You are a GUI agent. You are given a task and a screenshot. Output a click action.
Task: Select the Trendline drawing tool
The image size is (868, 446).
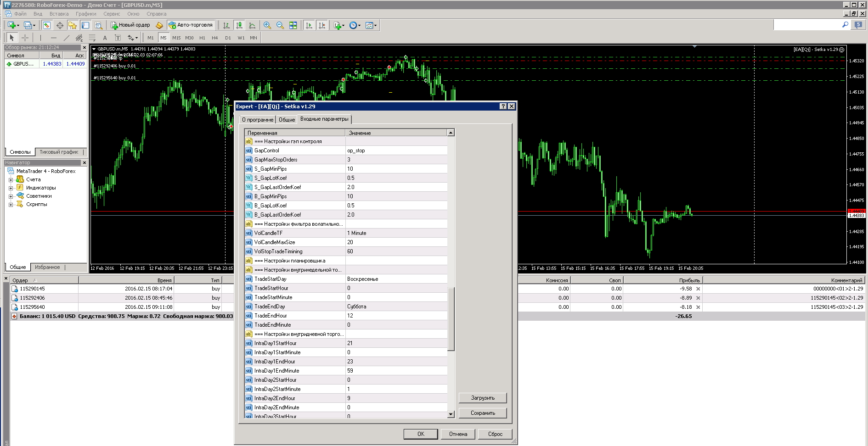[67, 38]
